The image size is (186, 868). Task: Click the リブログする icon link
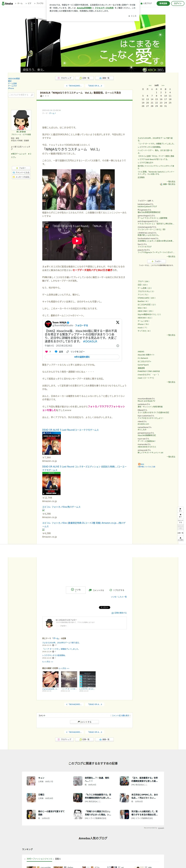tap(116, 590)
